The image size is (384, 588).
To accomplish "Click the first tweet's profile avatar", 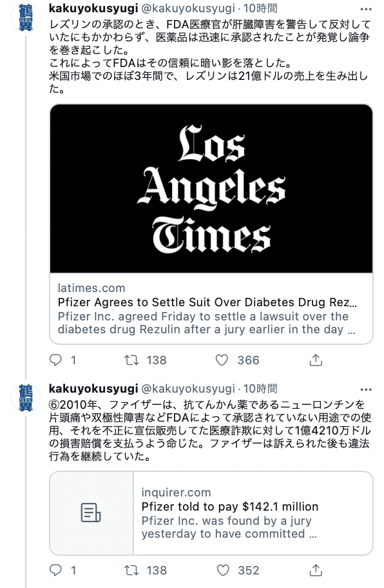I will click(26, 17).
